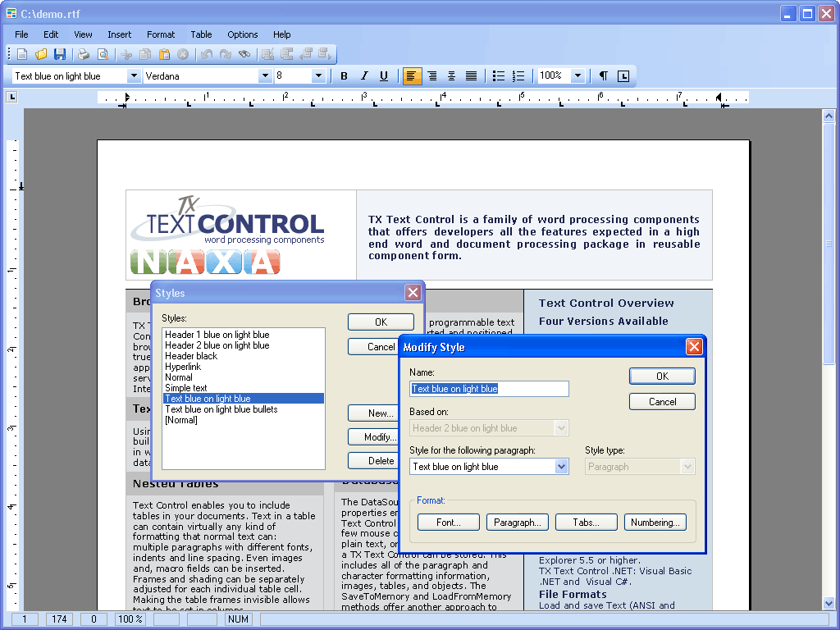Click the Font... button in Modify Style
Viewport: 840px width, 630px height.
tap(449, 523)
